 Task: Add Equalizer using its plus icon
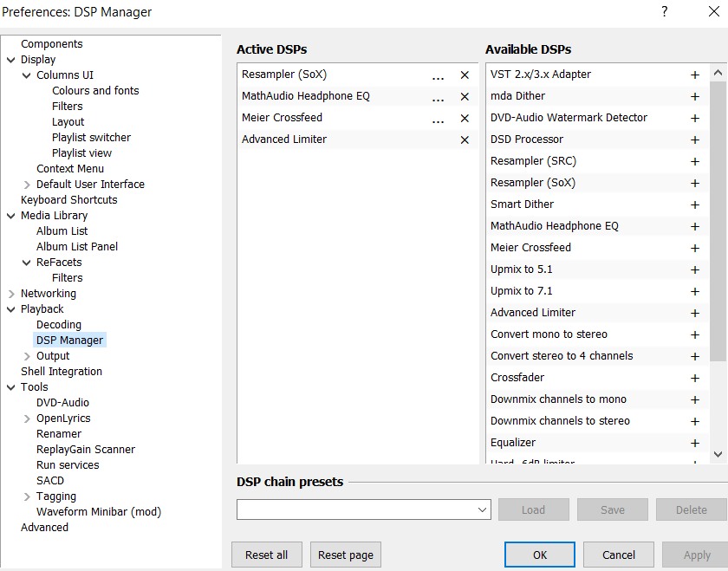[694, 444]
